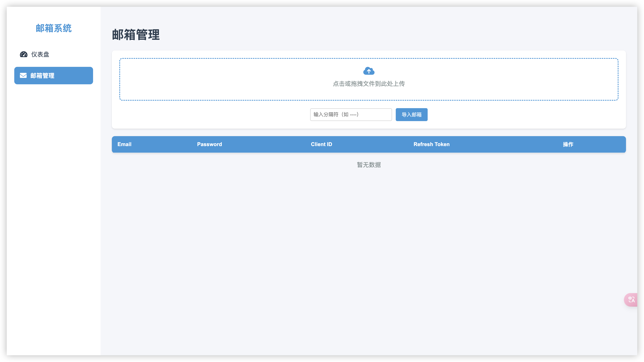
Task: Select the envelope icon next to 邮箱管理
Action: click(23, 75)
